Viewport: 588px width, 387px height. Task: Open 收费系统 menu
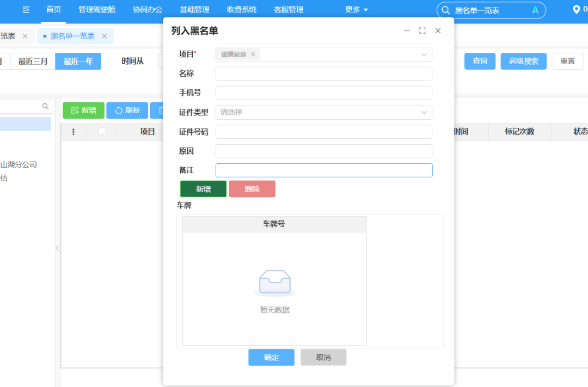242,10
